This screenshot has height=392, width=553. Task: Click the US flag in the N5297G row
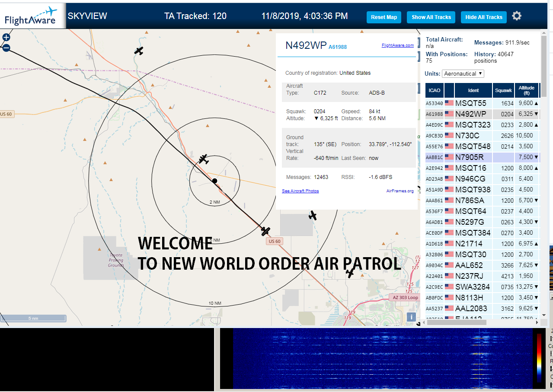(x=449, y=222)
